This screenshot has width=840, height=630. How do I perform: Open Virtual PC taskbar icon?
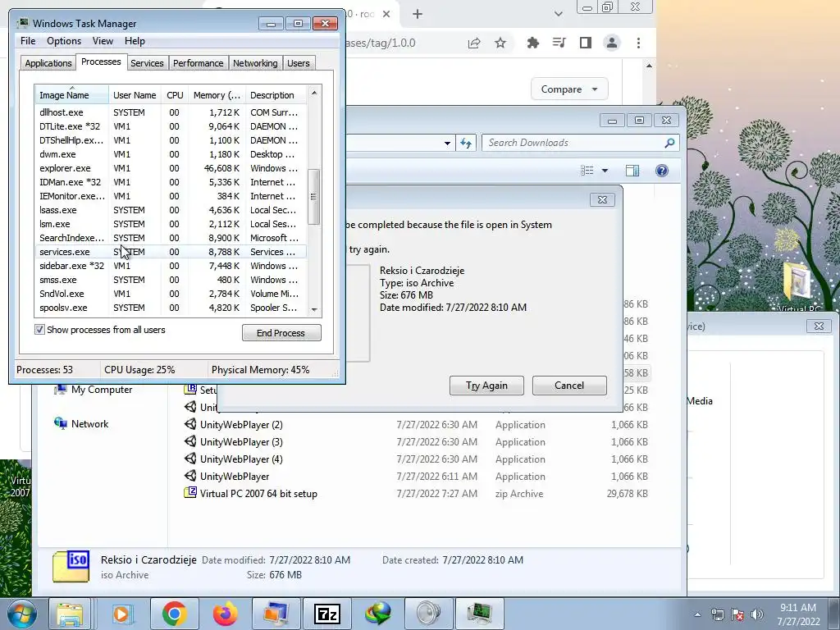(276, 614)
